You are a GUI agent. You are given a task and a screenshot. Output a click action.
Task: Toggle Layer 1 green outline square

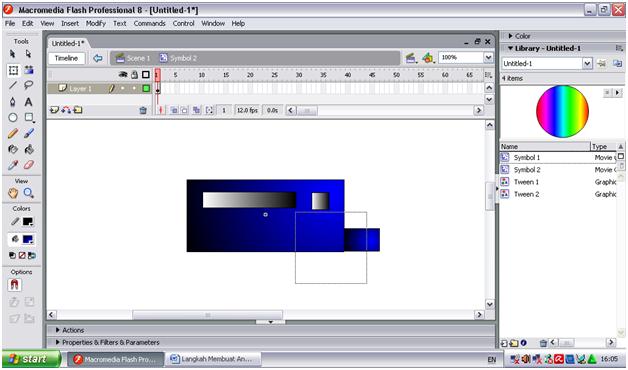146,88
